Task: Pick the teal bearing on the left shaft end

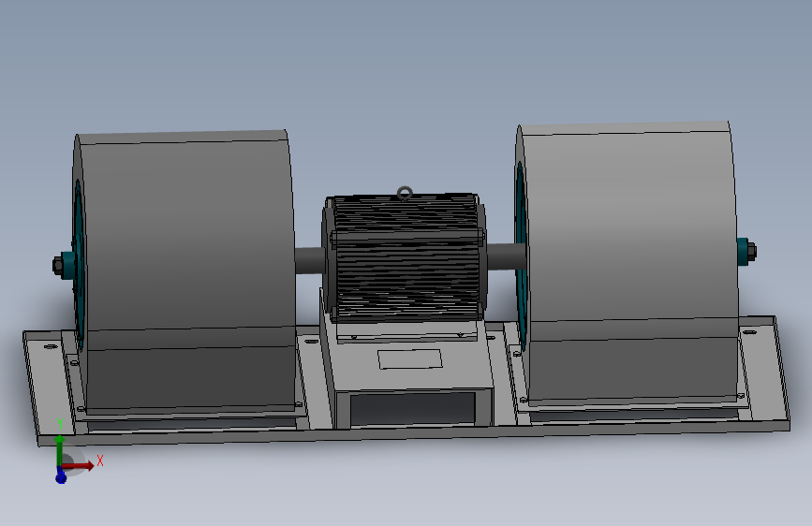Action: point(67,265)
